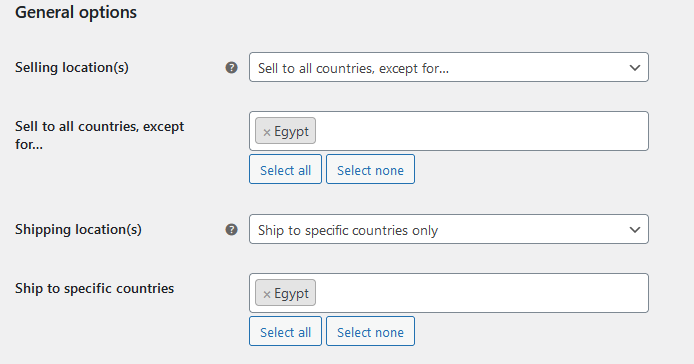This screenshot has width=694, height=364.
Task: Click the "Sell to all countries, except for…" field label
Action: (x=100, y=135)
